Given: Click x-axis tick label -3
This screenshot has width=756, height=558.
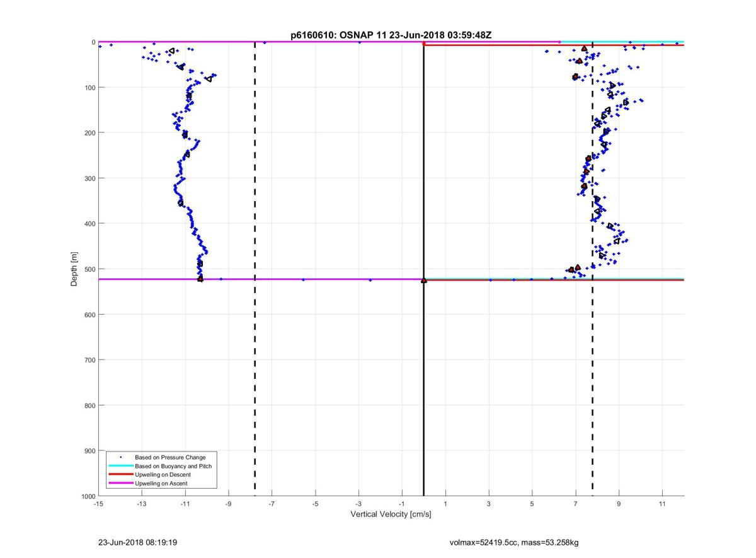Looking at the screenshot, I should [x=358, y=504].
